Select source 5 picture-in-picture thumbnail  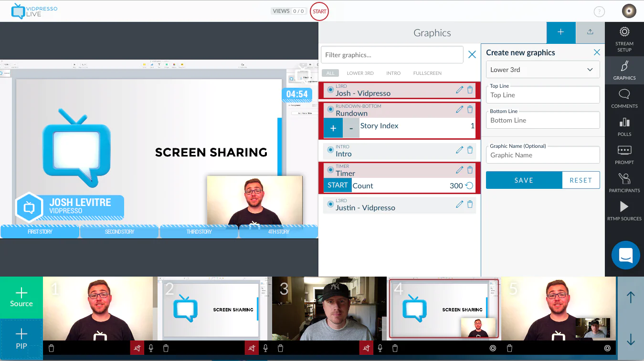click(559, 309)
